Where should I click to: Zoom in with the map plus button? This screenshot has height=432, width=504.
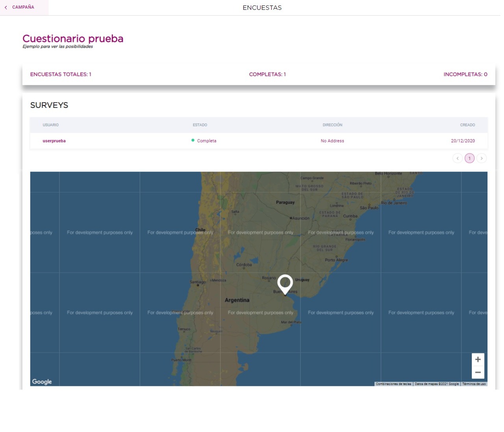click(x=478, y=359)
